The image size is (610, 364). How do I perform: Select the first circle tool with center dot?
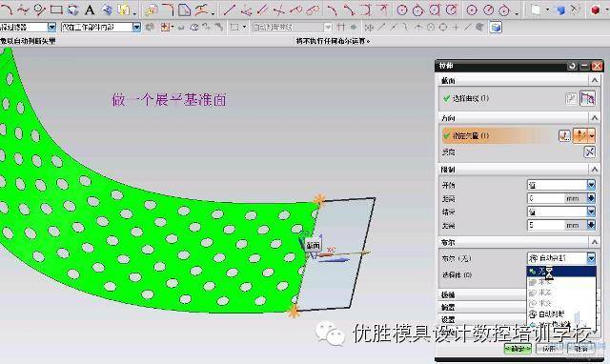pos(402,10)
